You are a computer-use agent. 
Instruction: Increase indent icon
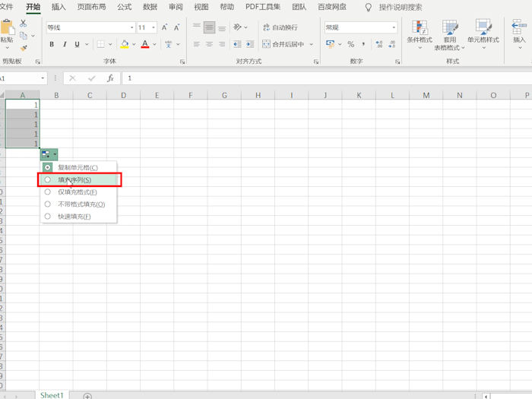coord(250,44)
